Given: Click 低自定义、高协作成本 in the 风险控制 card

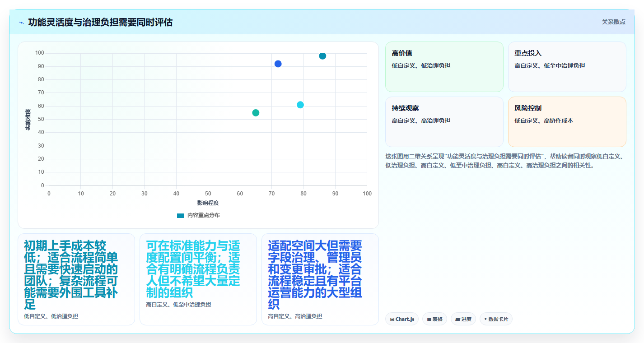Looking at the screenshot, I should [x=544, y=121].
